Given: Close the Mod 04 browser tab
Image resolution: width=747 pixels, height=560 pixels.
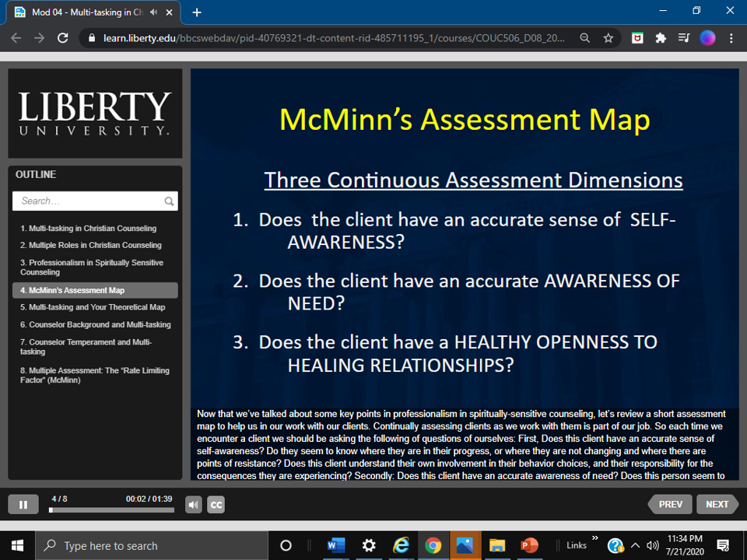Looking at the screenshot, I should point(169,12).
